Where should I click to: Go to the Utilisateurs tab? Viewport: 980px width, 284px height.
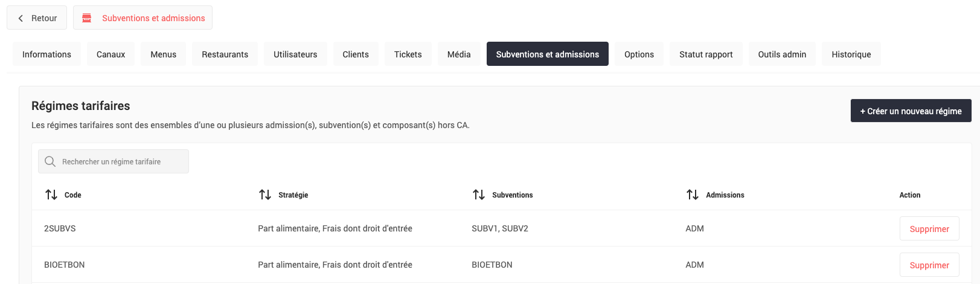295,54
